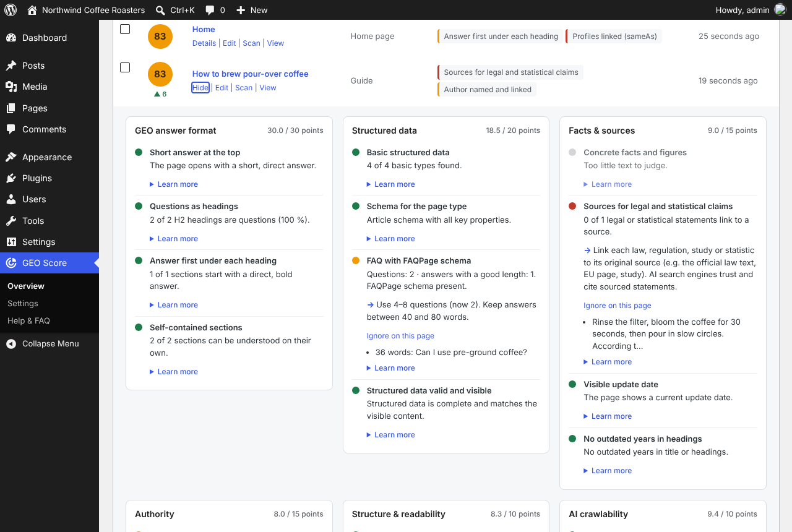Scan the How to brew pour-over coffee page
The width and height of the screenshot is (792, 532).
[x=244, y=88]
